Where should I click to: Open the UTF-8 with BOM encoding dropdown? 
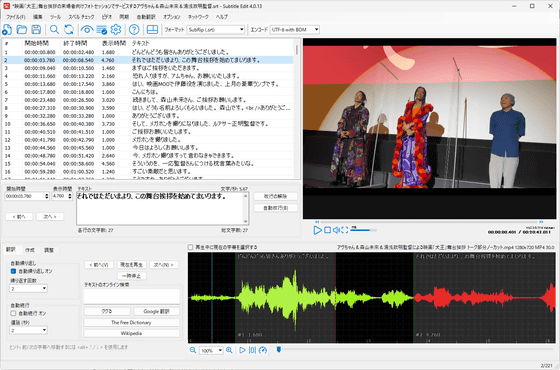(x=295, y=30)
